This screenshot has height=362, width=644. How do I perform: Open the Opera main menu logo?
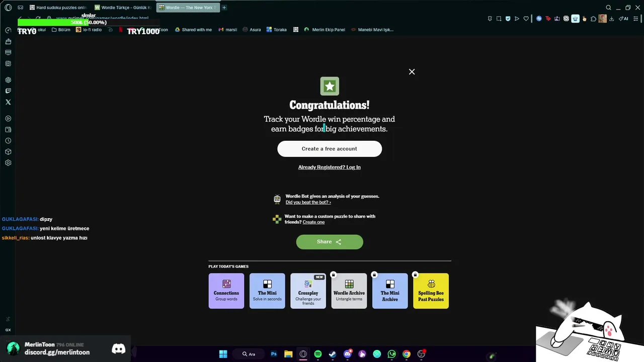8,8
